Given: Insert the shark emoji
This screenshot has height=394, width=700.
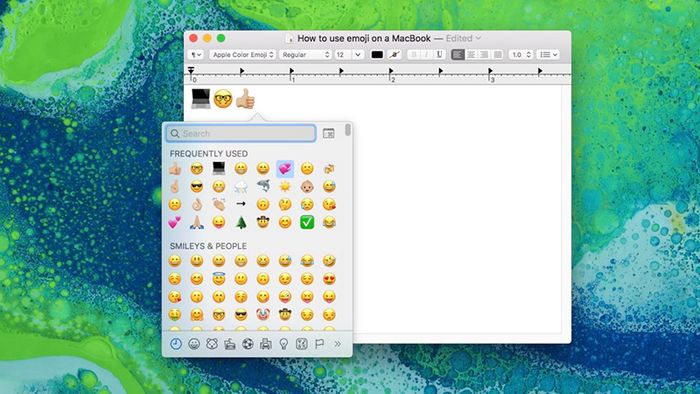Looking at the screenshot, I should coord(263,186).
